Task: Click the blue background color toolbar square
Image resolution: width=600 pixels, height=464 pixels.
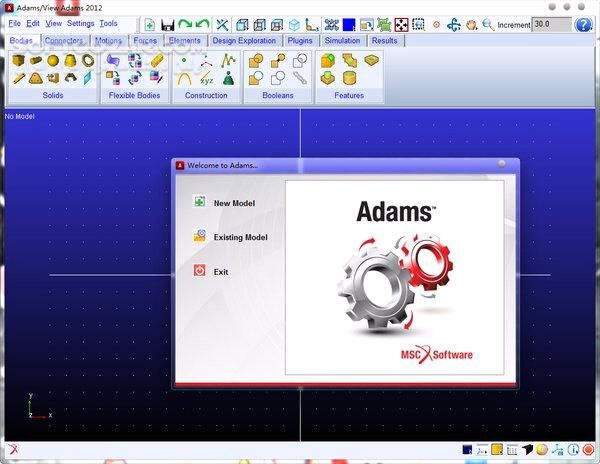Action: [x=349, y=23]
